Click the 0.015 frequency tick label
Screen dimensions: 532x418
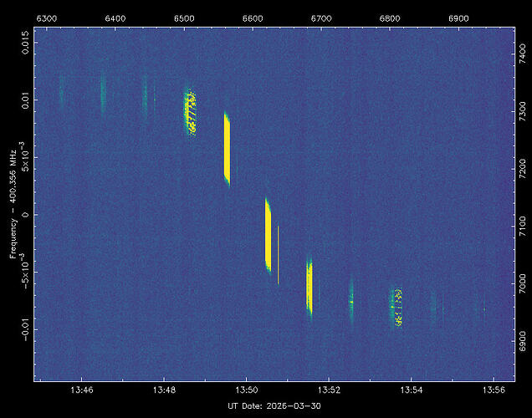click(x=26, y=42)
